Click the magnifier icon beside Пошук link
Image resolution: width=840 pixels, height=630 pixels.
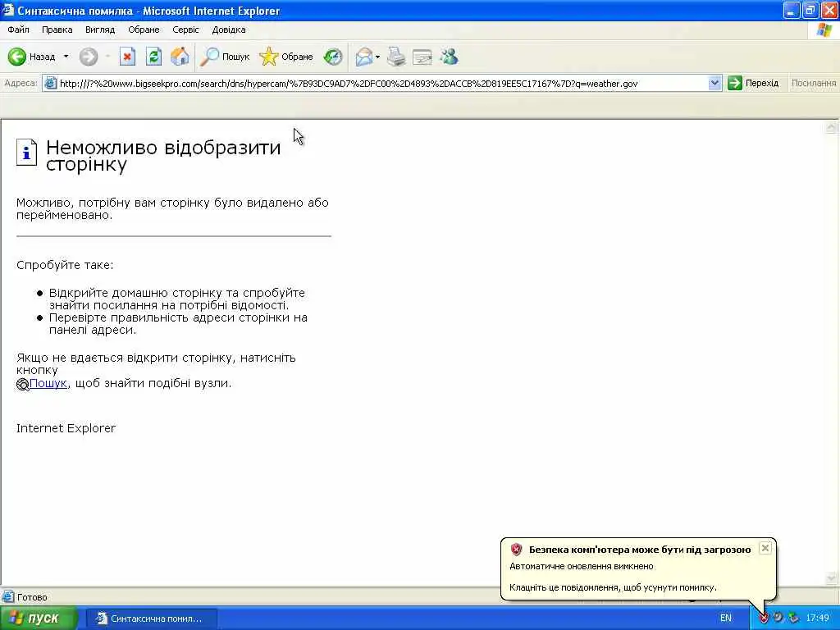point(22,384)
